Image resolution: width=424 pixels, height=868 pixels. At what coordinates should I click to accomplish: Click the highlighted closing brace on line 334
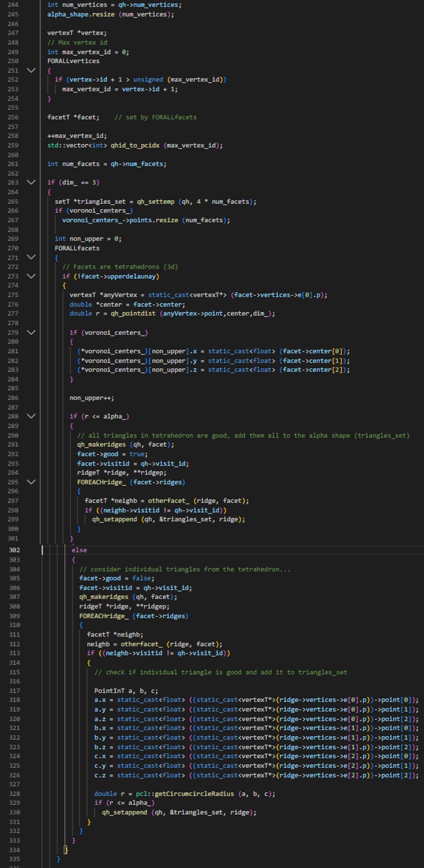(65, 849)
